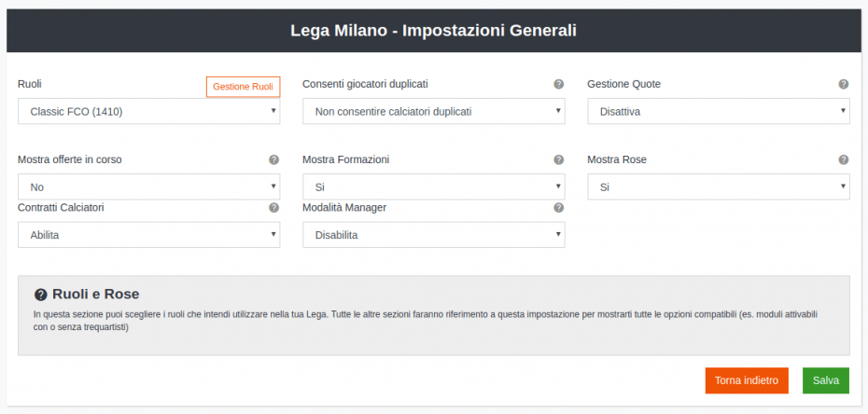Click help icon beside Gestione Quote
868x414 pixels.
(843, 84)
